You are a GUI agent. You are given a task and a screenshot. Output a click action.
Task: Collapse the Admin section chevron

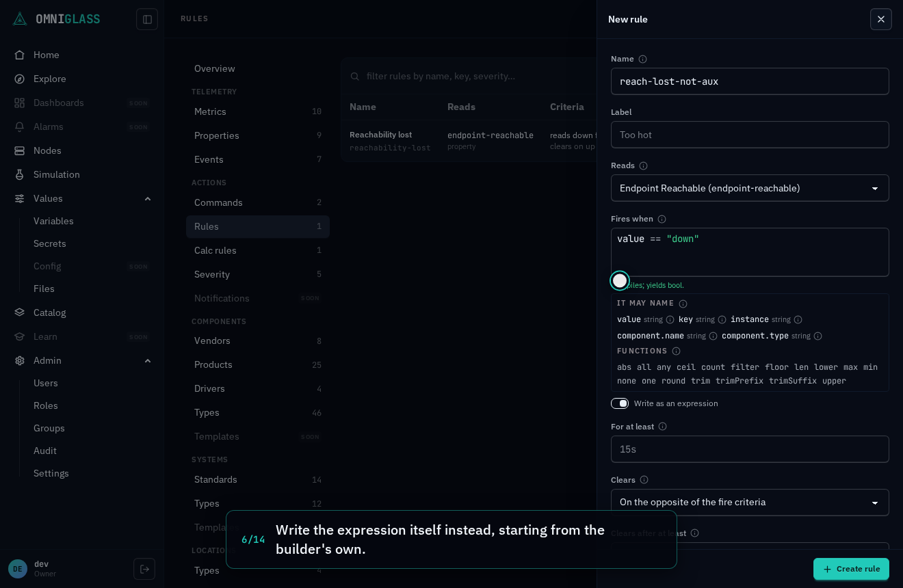coord(148,360)
